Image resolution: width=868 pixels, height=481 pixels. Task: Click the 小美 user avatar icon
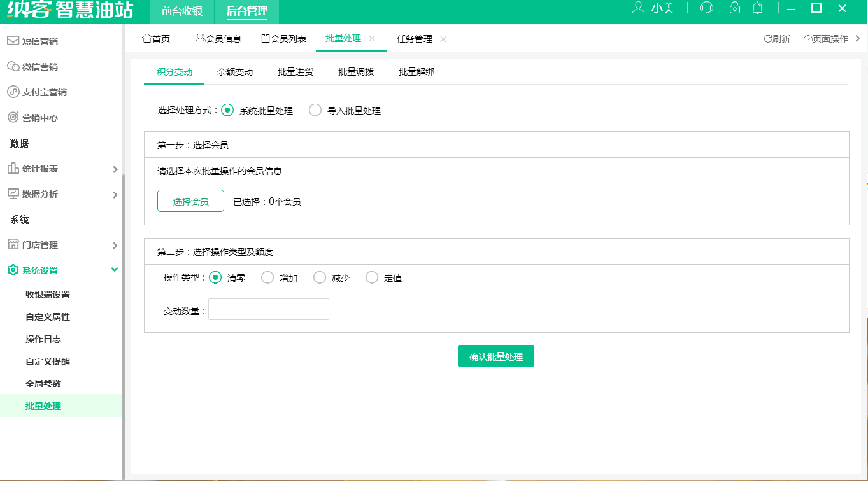[638, 9]
